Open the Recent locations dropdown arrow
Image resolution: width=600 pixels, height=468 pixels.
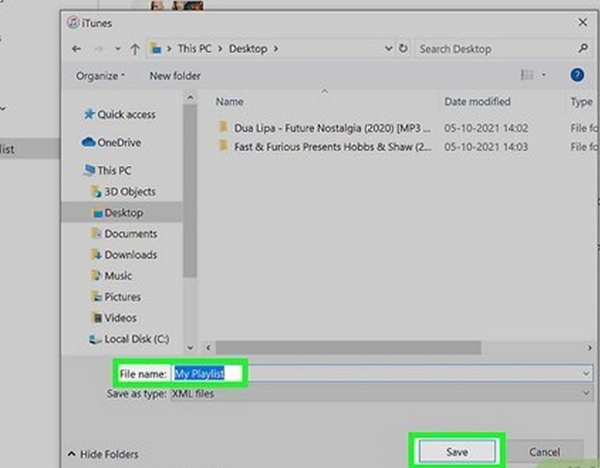coord(118,49)
